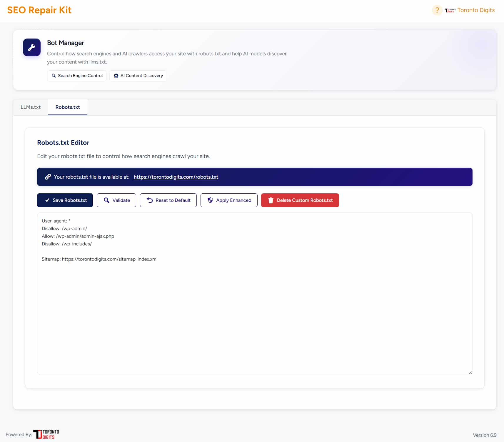The width and height of the screenshot is (504, 442).
Task: Click the 'Your robots.txt file is available at:' text
Action: coord(92,177)
